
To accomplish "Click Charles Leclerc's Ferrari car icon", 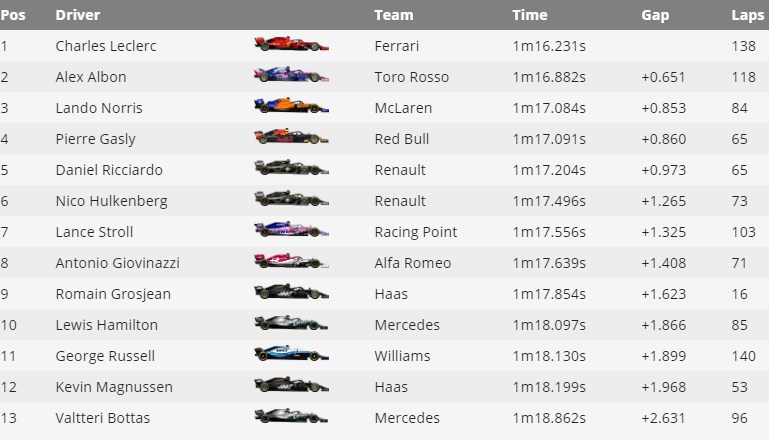I will tap(291, 45).
